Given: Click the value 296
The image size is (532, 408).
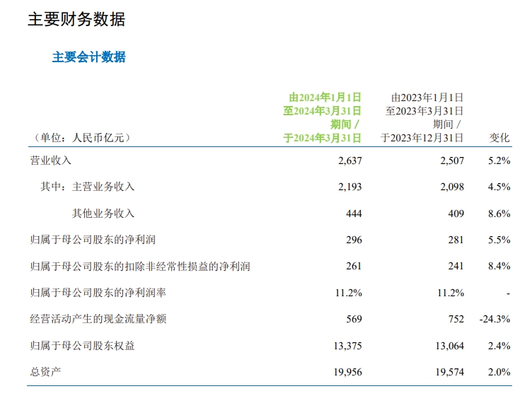Looking at the screenshot, I should pyautogui.click(x=354, y=240).
